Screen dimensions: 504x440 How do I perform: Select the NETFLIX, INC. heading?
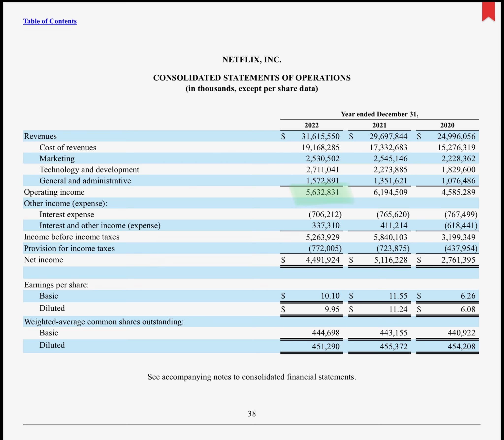tap(252, 60)
